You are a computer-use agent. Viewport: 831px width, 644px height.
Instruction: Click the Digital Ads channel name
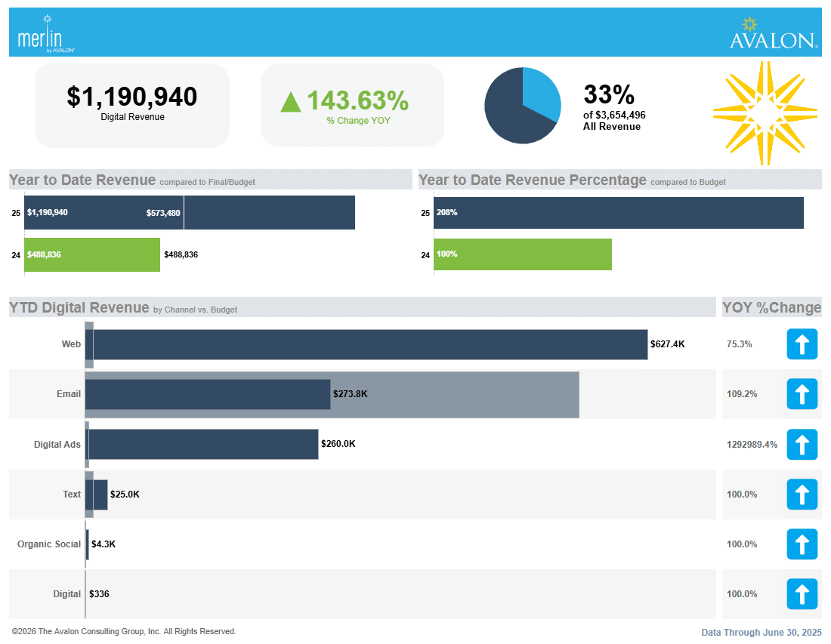click(57, 445)
